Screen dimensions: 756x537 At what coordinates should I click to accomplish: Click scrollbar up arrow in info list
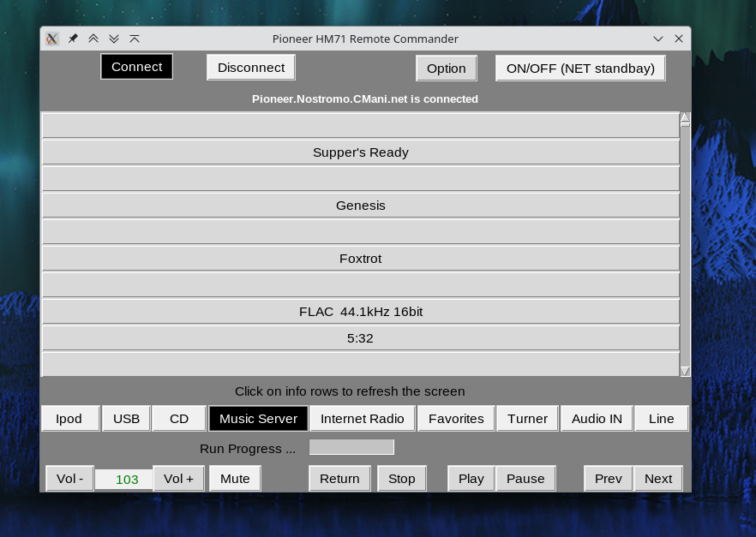point(685,117)
